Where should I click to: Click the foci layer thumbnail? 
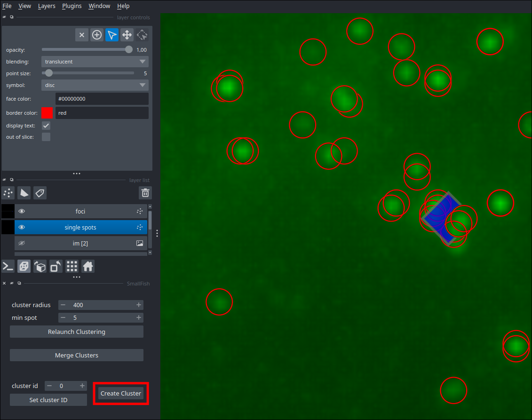tap(8, 211)
